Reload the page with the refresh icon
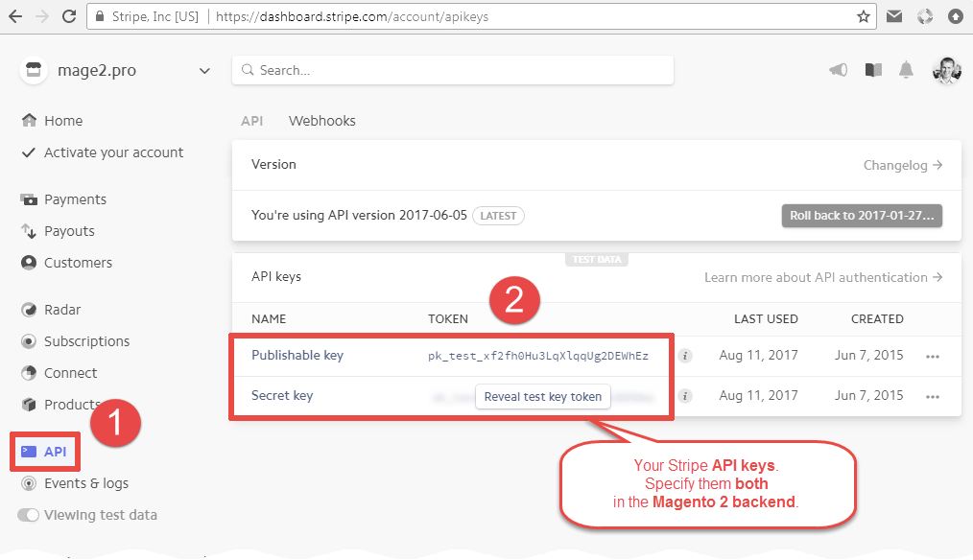This screenshot has height=560, width=973. click(x=69, y=16)
